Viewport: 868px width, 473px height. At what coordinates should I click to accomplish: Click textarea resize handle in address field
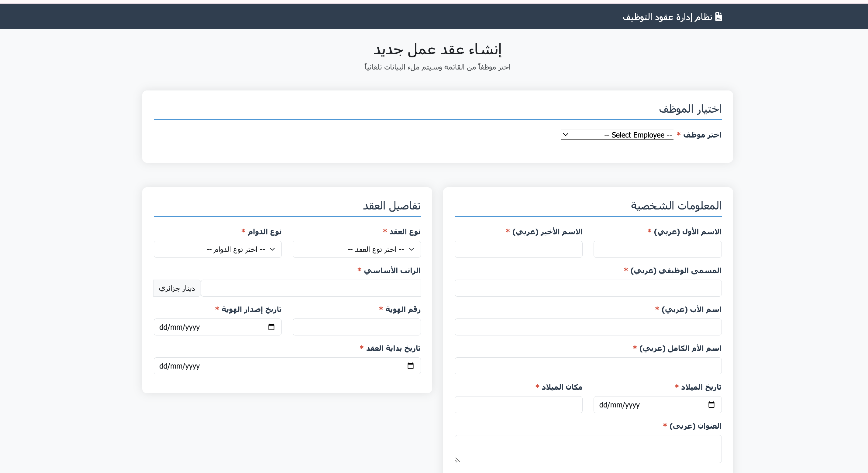tap(458, 460)
